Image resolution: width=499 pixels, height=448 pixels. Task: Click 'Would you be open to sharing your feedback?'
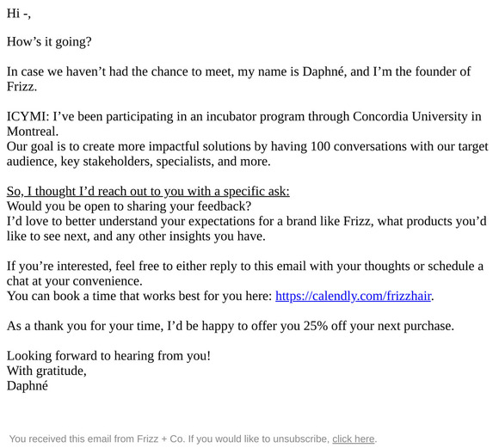(x=129, y=206)
